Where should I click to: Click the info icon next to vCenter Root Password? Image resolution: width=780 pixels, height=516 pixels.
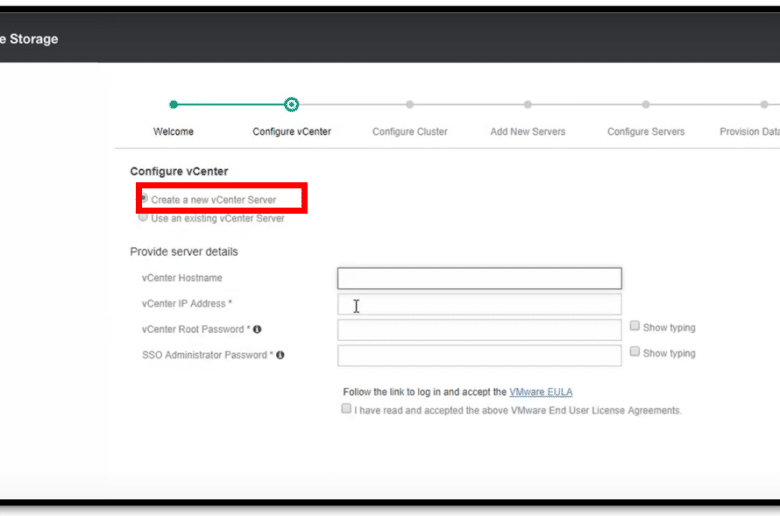point(257,329)
